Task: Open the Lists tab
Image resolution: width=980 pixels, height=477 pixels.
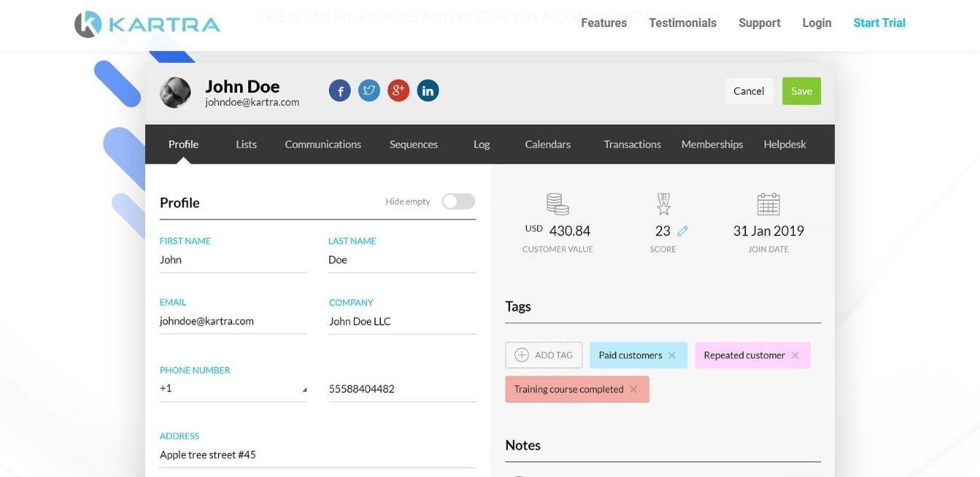Action: pyautogui.click(x=246, y=144)
